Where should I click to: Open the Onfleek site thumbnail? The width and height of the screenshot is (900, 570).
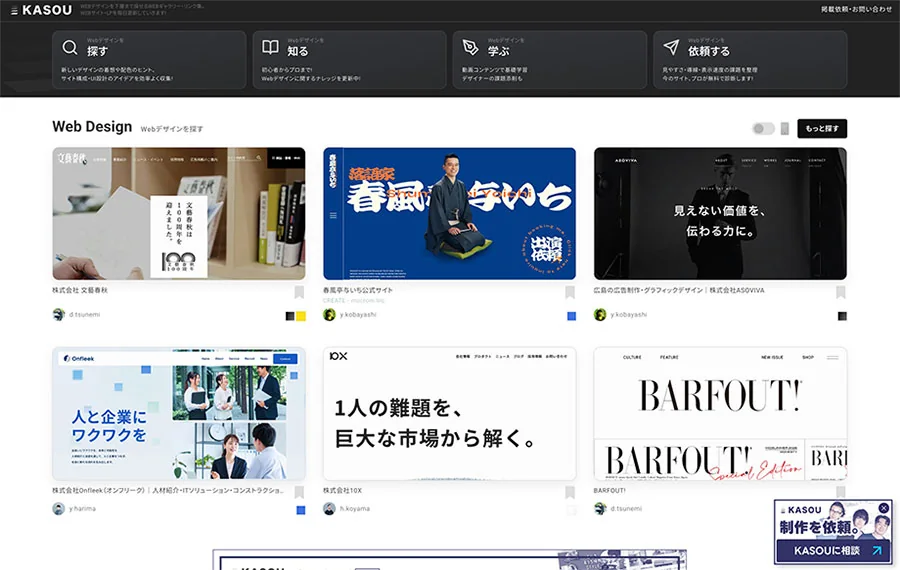pos(179,413)
